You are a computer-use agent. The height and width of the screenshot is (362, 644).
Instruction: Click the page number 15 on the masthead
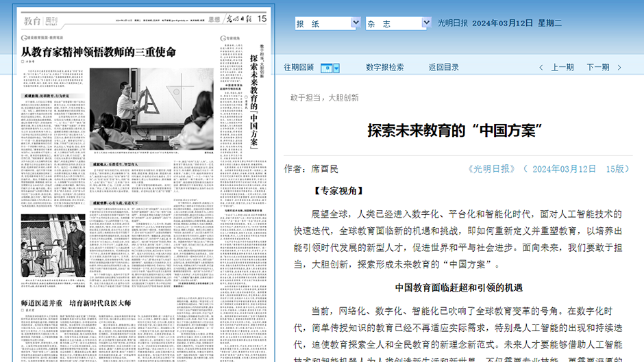[x=262, y=19]
